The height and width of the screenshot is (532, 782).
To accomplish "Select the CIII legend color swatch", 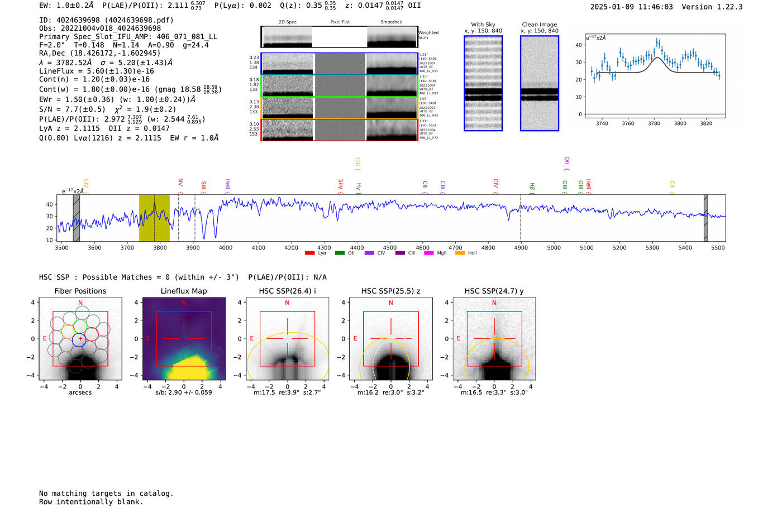I will click(400, 253).
